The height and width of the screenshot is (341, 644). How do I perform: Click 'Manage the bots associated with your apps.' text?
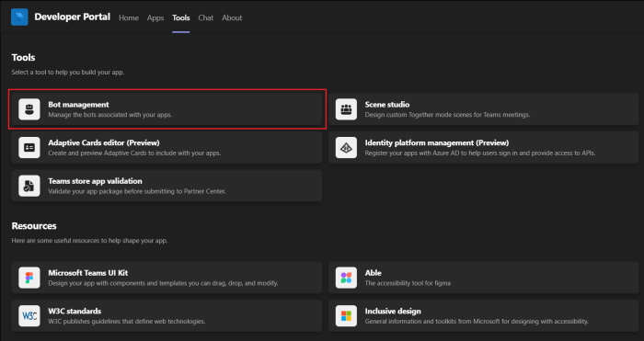pos(110,115)
